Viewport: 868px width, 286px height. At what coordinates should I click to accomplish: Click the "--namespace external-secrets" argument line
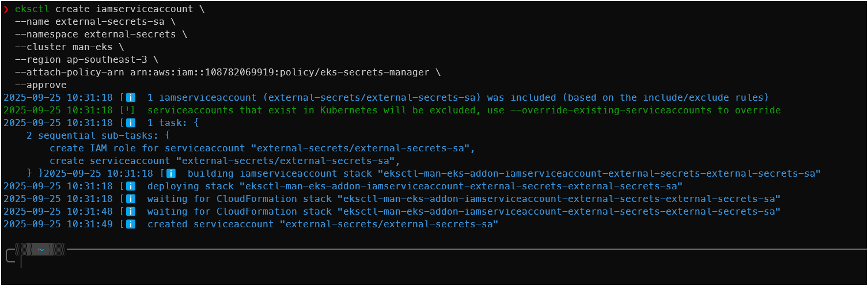click(x=96, y=35)
